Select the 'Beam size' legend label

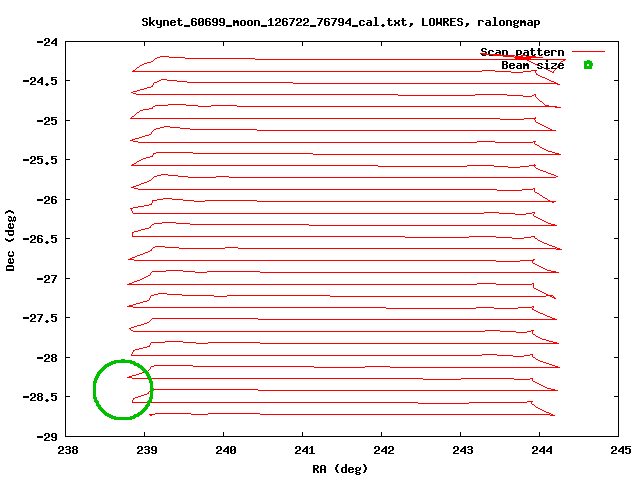(533, 65)
